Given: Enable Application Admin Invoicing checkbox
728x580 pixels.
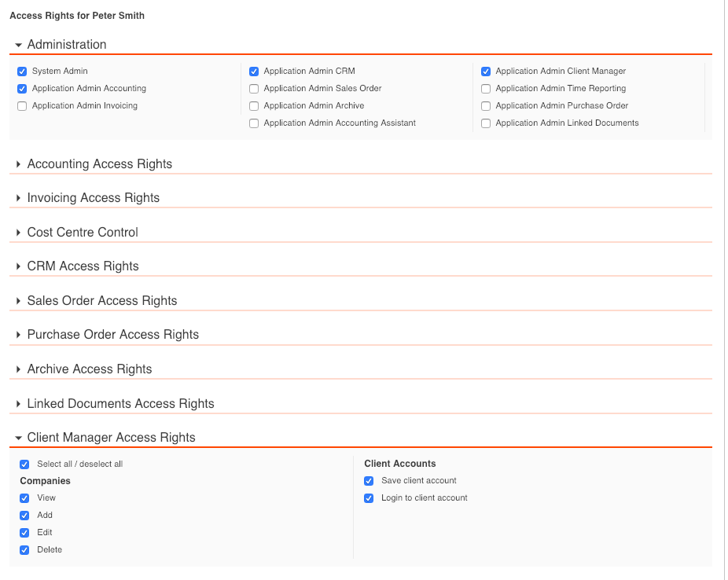Looking at the screenshot, I should [22, 106].
